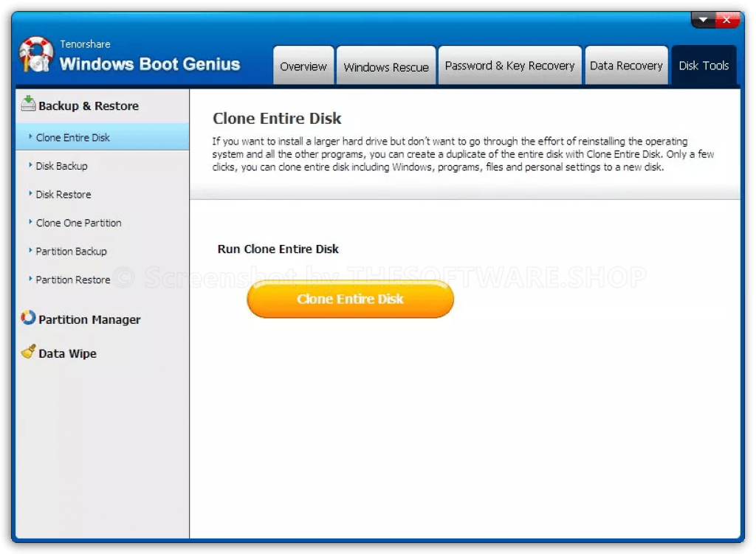Click the Windows Boot Genius lifebuoy logo
The image size is (756, 554).
[x=36, y=54]
